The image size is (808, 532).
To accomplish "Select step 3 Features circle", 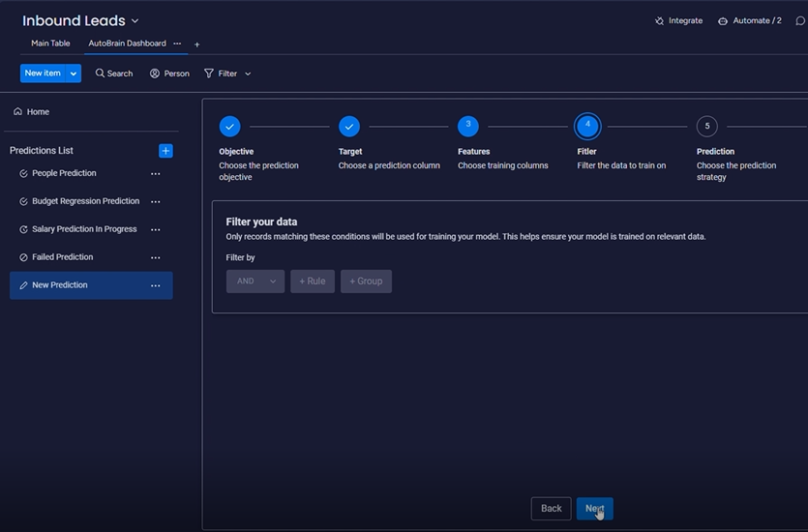I will pyautogui.click(x=468, y=127).
